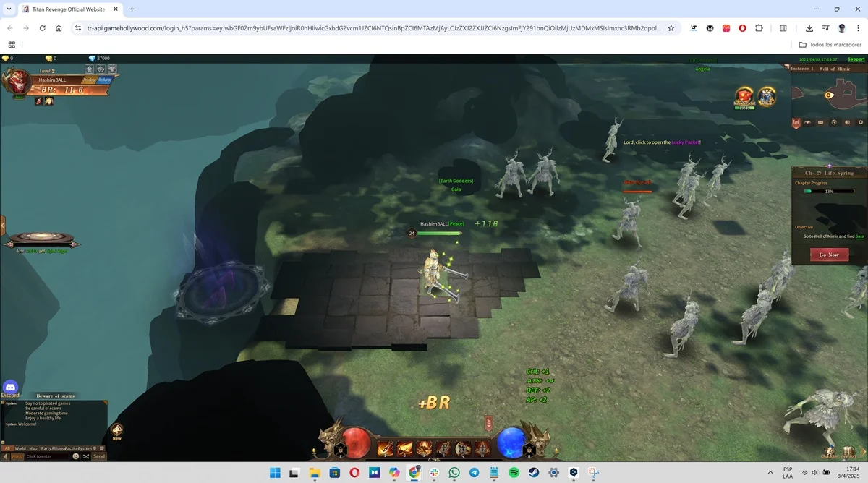Collapse the chat window with its corner arrow

(105, 402)
